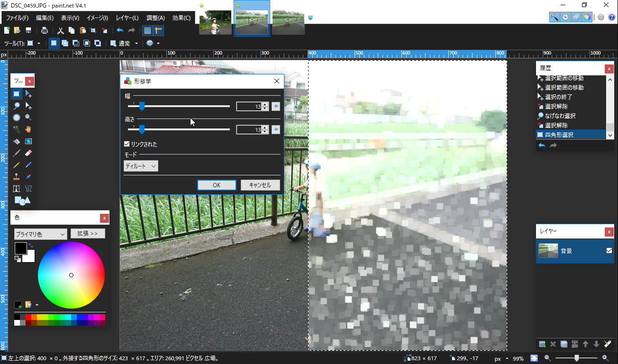This screenshot has width=618, height=364.
Task: Select the Shapes tool
Action: pyautogui.click(x=22, y=200)
